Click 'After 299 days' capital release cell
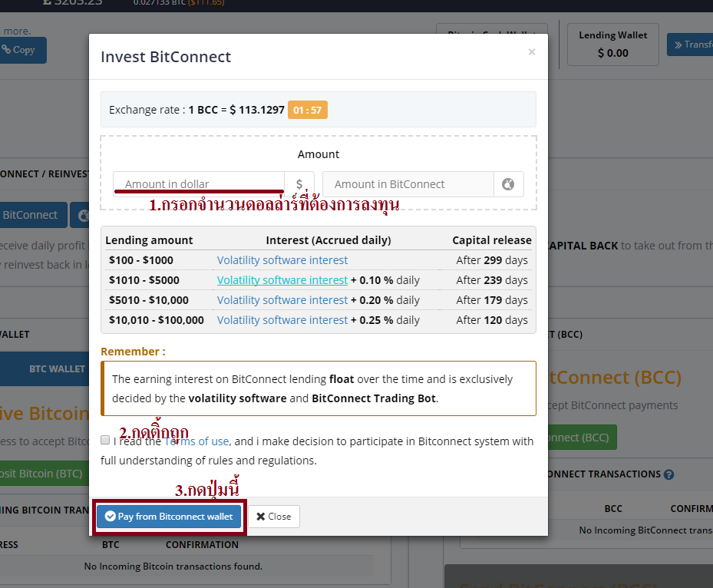 pos(492,260)
